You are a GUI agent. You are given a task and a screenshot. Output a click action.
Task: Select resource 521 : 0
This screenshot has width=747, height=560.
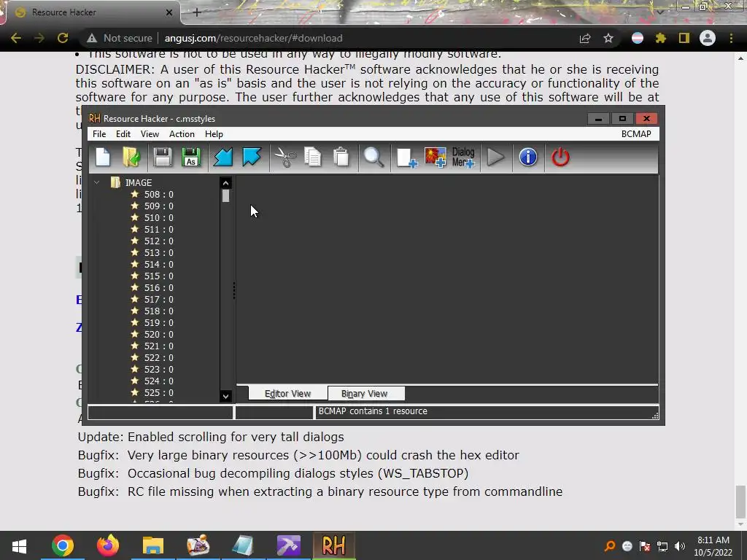158,346
